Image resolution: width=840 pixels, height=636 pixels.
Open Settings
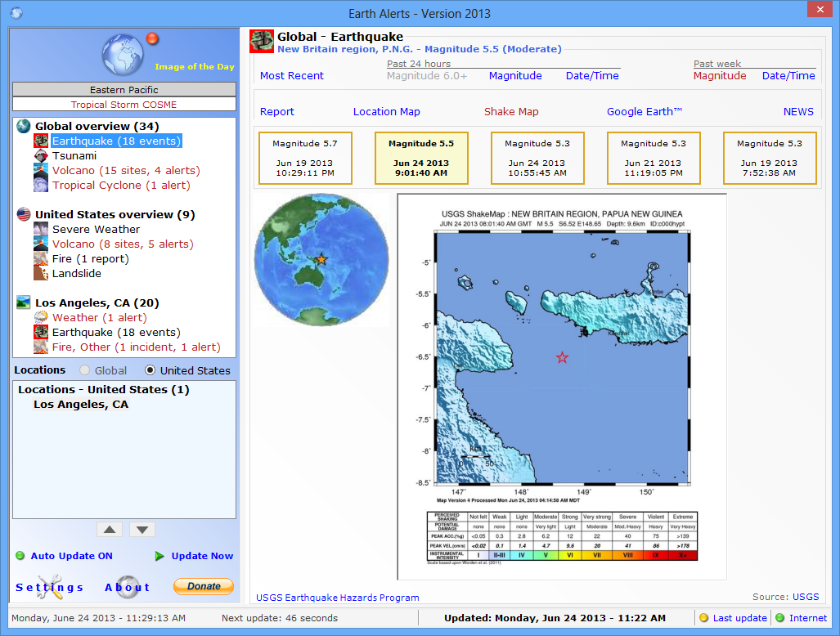49,587
